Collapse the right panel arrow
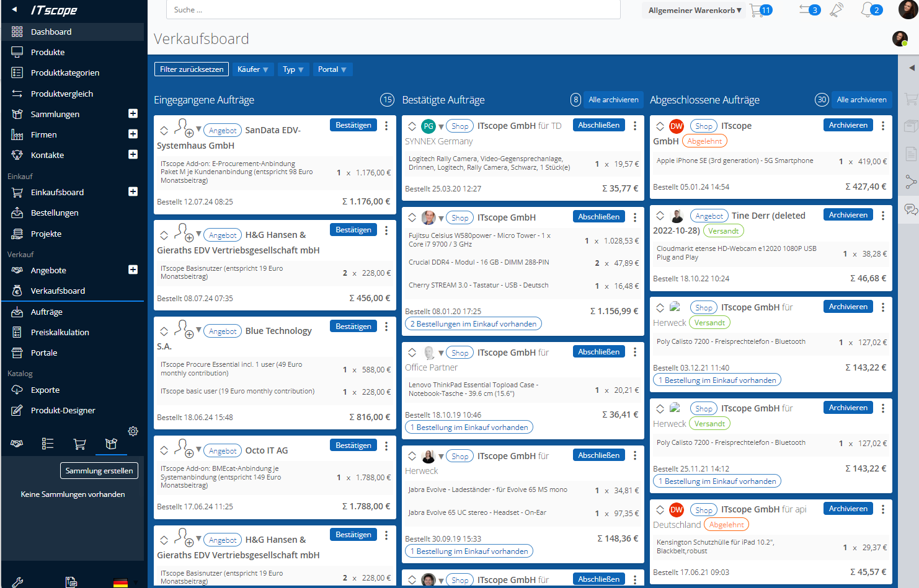This screenshot has height=588, width=919. [x=912, y=68]
